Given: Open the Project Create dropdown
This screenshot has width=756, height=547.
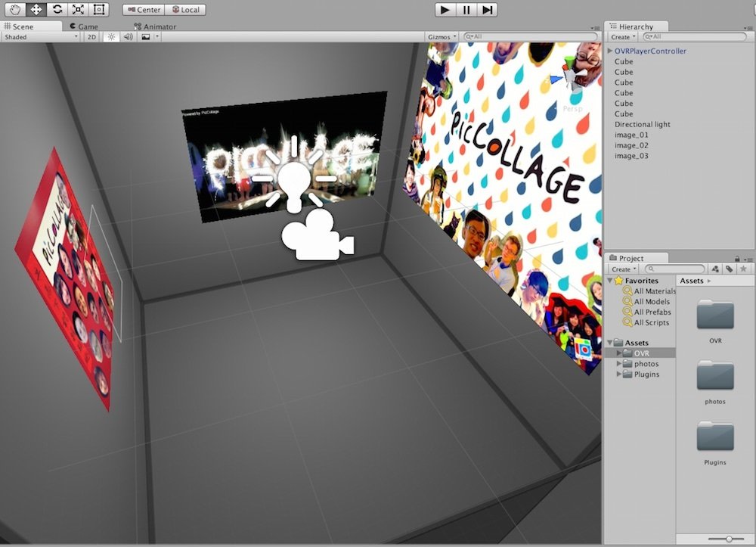Looking at the screenshot, I should (624, 269).
